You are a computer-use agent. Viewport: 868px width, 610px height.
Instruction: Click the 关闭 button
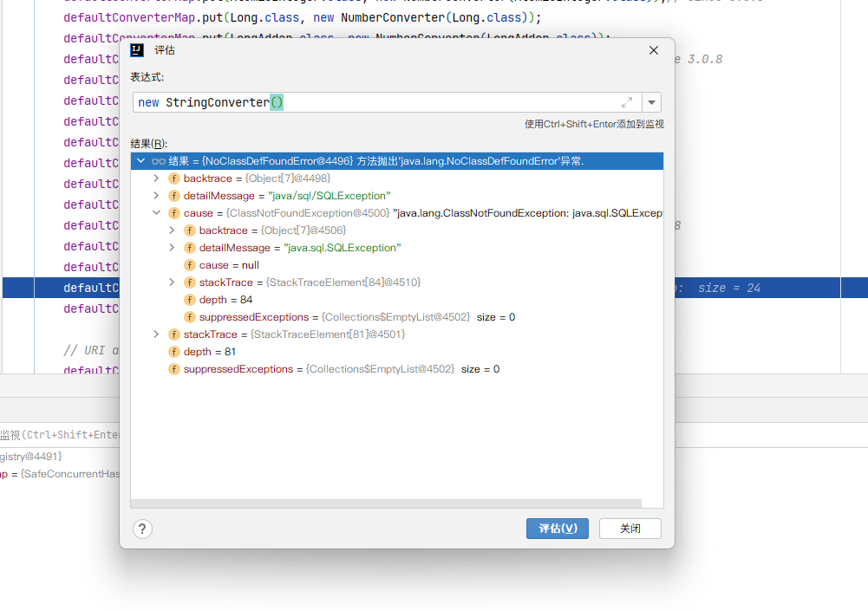tap(630, 528)
